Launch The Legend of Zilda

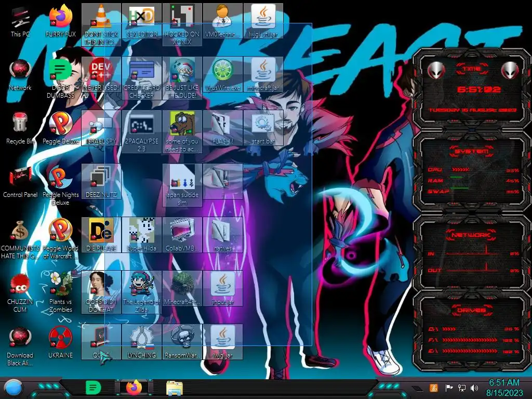pos(141,292)
